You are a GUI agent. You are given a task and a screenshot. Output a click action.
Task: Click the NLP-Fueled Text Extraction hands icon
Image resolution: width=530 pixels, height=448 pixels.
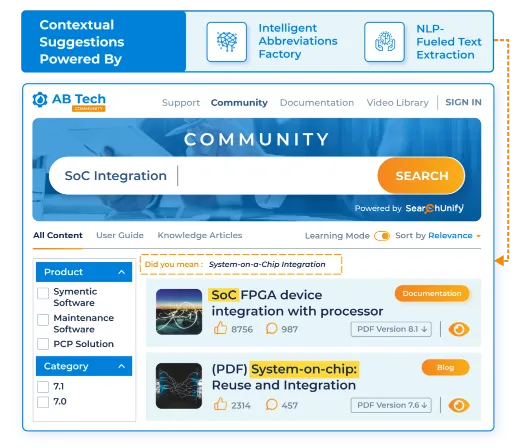pyautogui.click(x=384, y=42)
